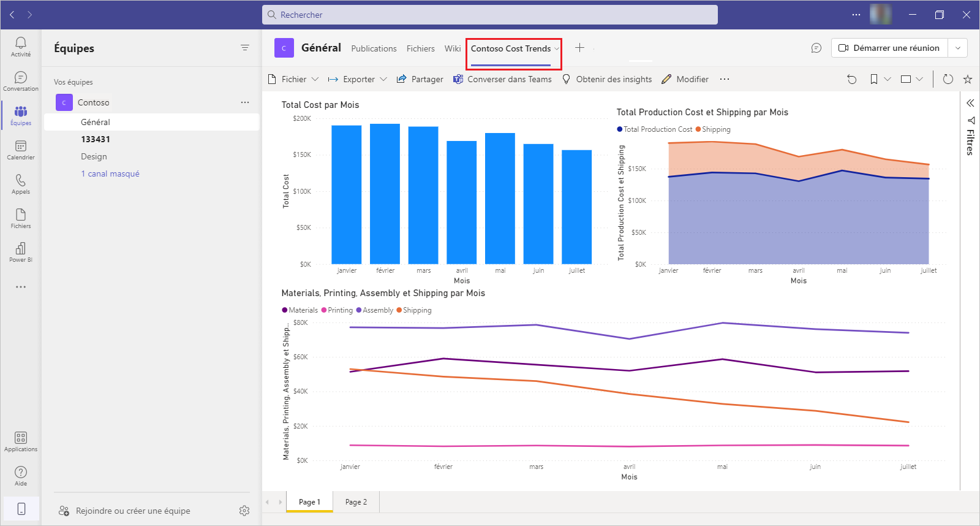The image size is (980, 526).
Task: Click the mobile device download icon
Action: coord(21,509)
